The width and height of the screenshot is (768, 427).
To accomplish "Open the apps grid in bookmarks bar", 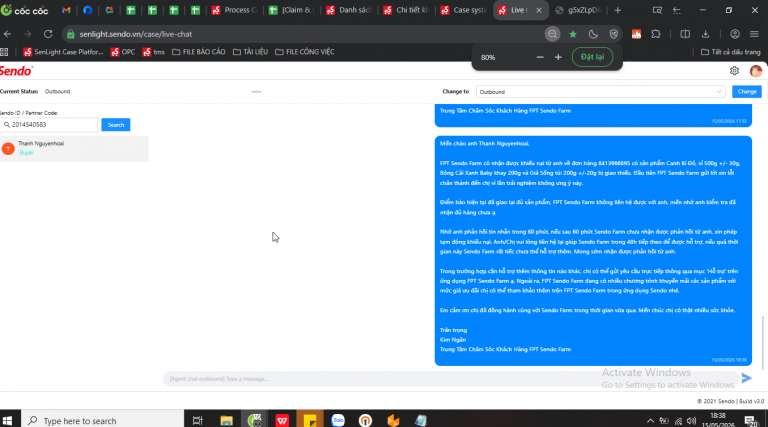I will click(4, 52).
